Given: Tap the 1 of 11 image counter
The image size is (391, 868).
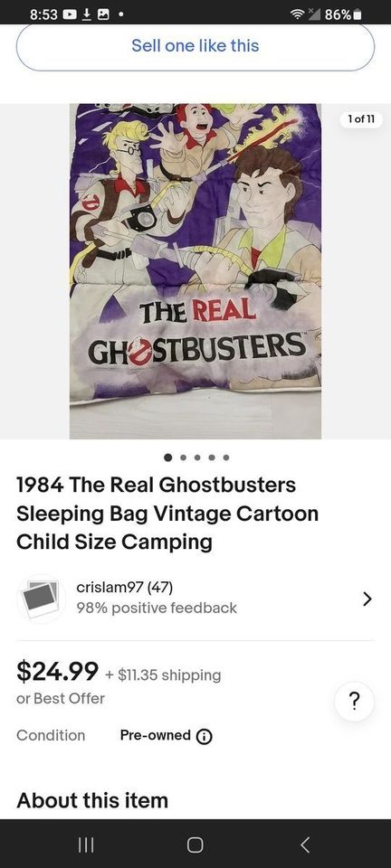Looking at the screenshot, I should 360,119.
